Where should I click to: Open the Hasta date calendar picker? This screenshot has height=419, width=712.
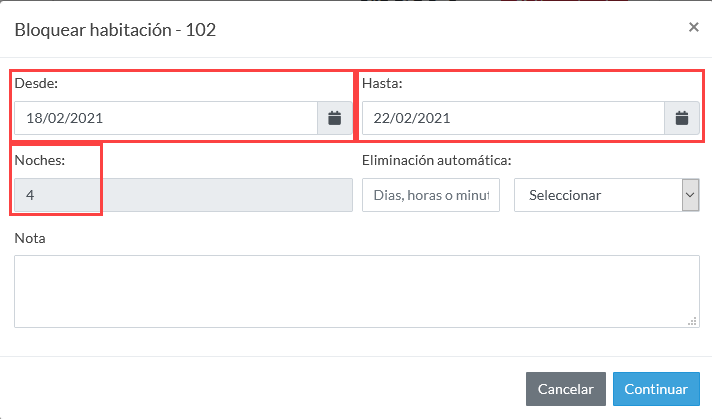pos(682,118)
